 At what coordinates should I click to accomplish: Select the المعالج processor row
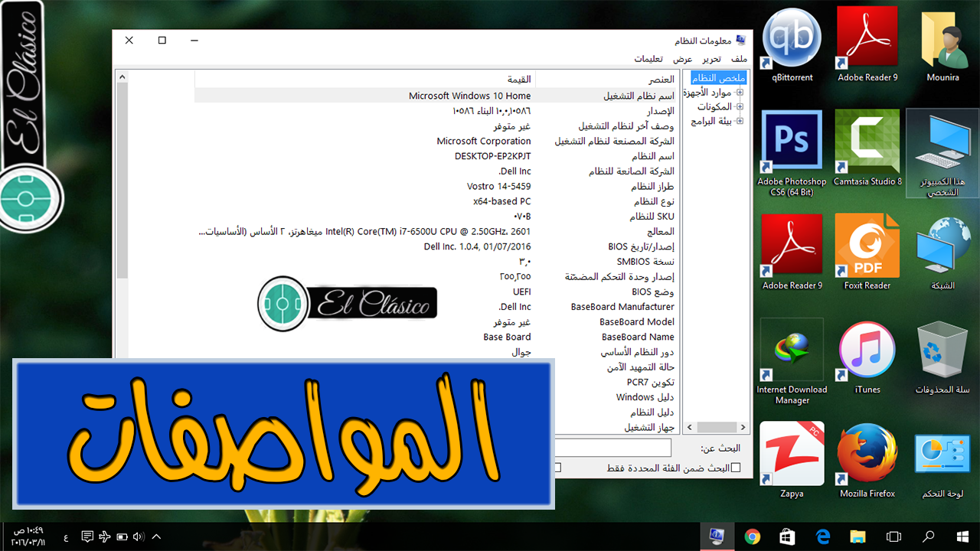pos(436,231)
